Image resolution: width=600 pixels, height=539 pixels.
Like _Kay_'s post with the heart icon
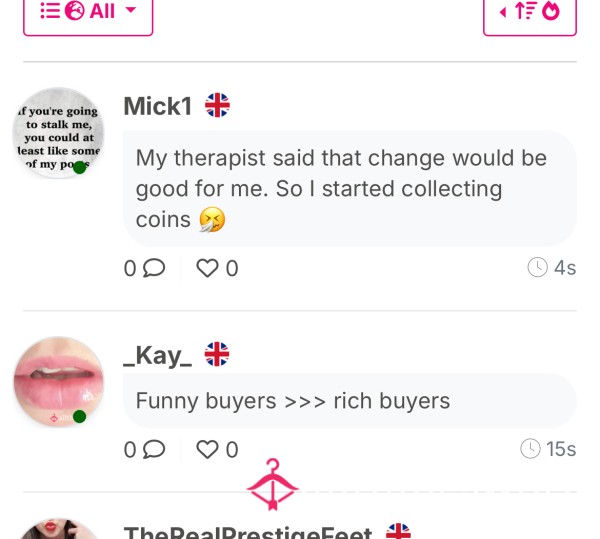point(207,449)
